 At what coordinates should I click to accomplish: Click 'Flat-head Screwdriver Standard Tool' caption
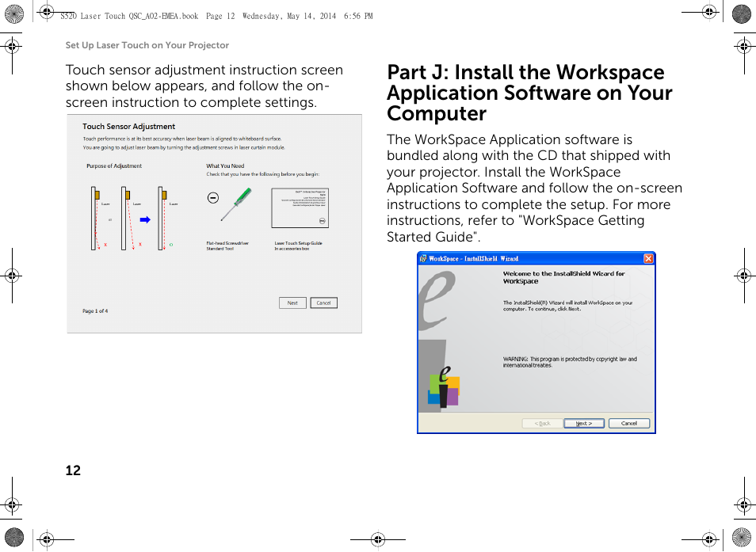(x=227, y=246)
